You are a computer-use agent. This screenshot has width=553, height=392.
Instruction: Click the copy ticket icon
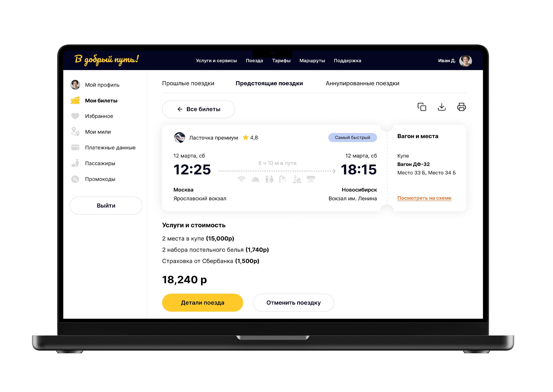pos(422,107)
